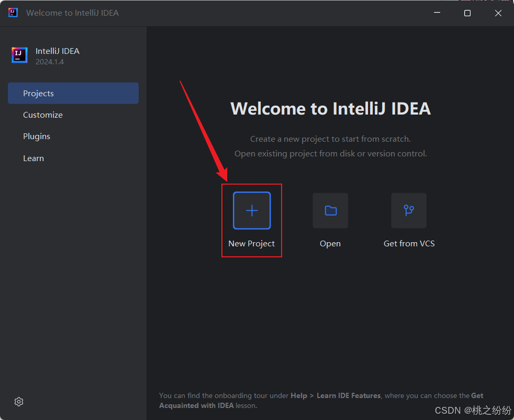Click the New Project plus icon
Viewport: 514px width, 420px height.
[x=252, y=210]
